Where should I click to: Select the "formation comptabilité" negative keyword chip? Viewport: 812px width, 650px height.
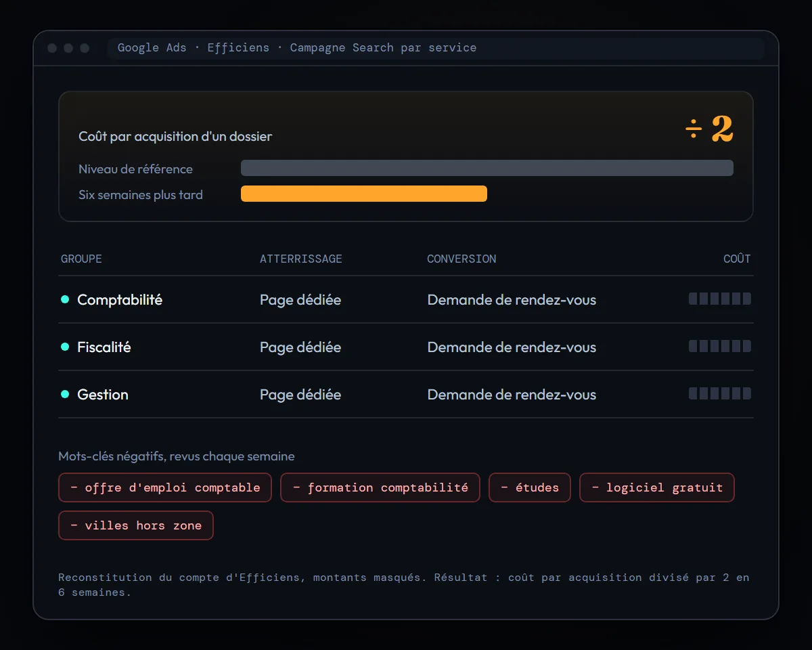tap(380, 487)
